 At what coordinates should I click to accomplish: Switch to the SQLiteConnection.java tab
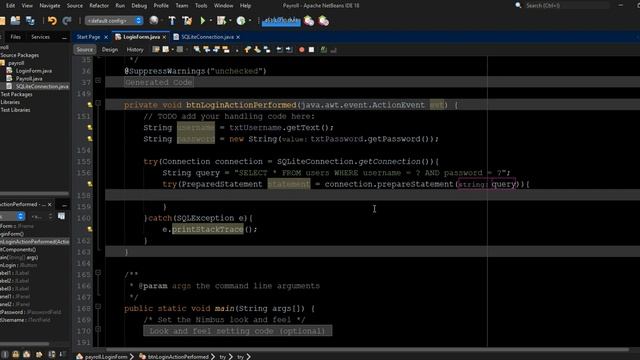(207, 37)
